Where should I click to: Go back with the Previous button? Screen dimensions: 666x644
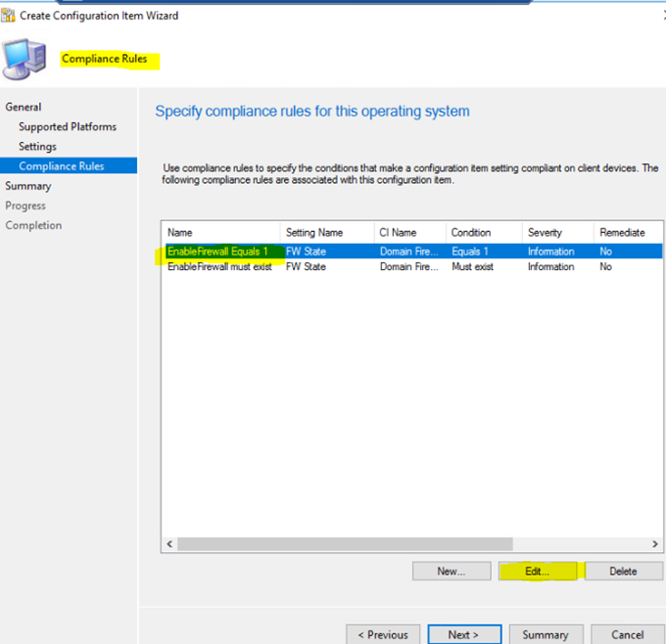click(383, 634)
